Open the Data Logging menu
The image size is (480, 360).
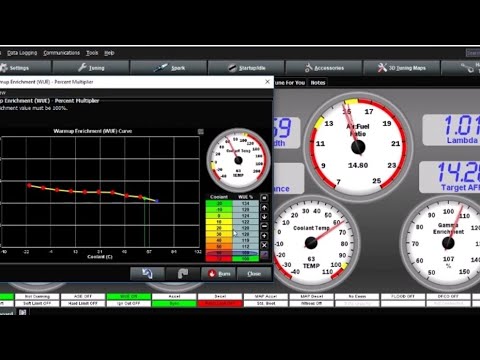click(22, 53)
